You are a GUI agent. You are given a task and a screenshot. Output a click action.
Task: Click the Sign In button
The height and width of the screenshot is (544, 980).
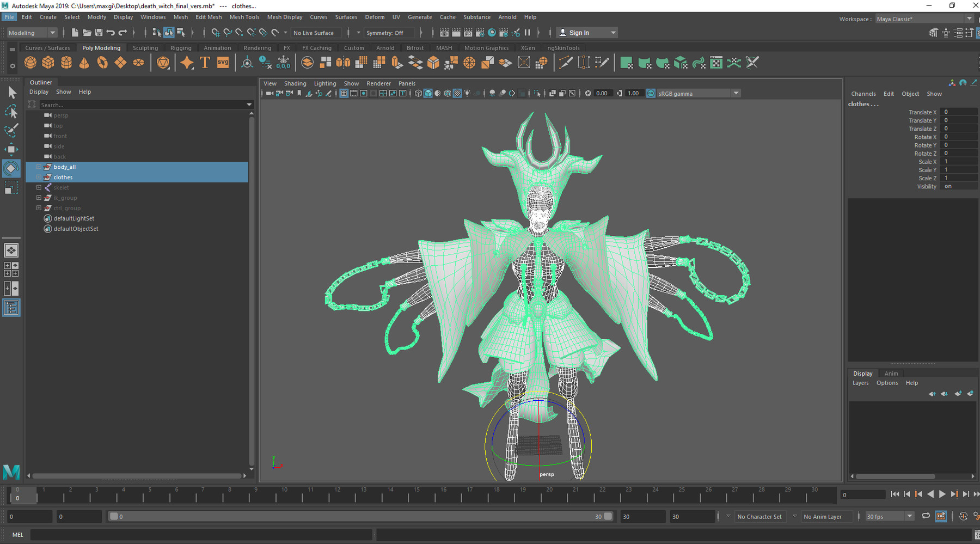click(x=578, y=32)
